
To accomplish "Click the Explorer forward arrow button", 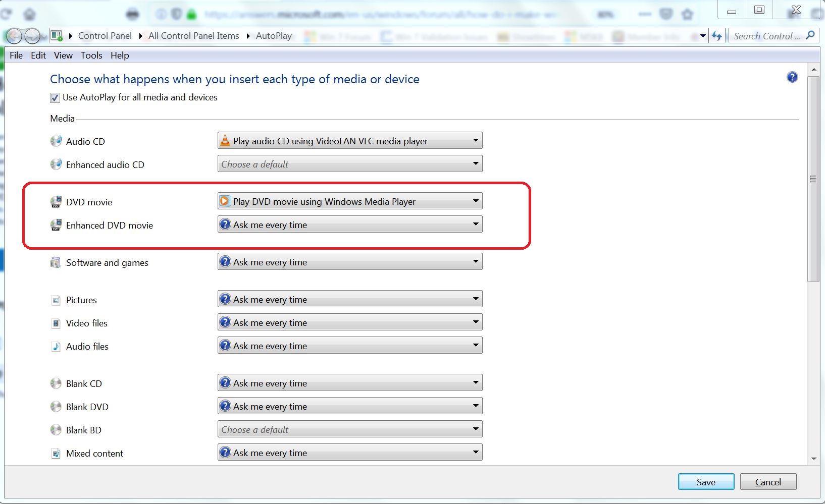I will [x=32, y=36].
